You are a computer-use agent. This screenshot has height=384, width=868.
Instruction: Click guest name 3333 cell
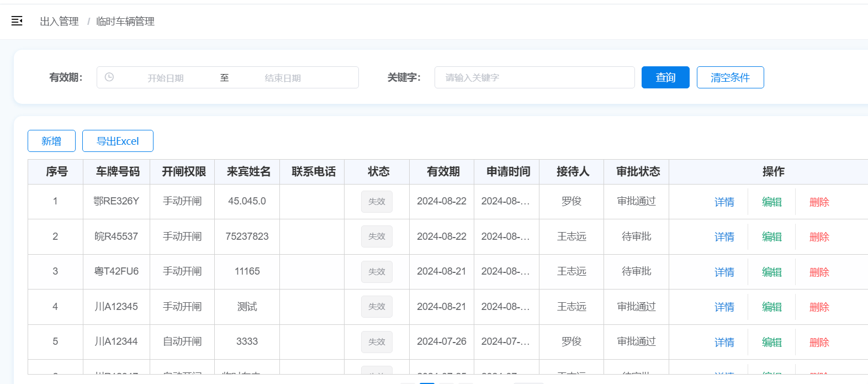(x=247, y=341)
